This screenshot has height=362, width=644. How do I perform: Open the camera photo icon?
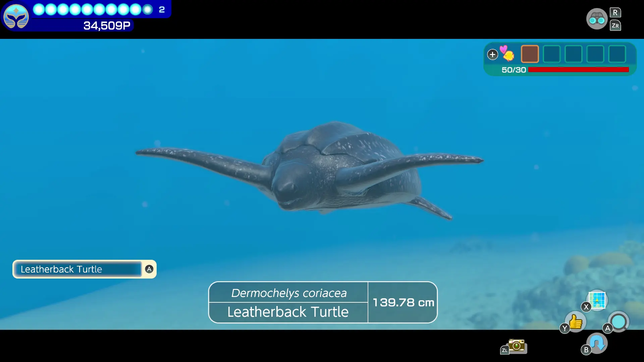click(x=517, y=346)
